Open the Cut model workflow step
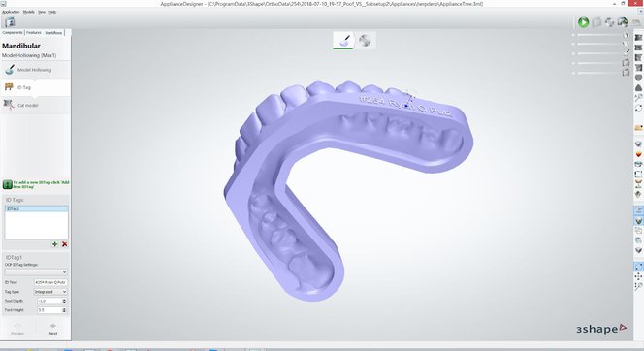This screenshot has width=644, height=351. click(35, 105)
